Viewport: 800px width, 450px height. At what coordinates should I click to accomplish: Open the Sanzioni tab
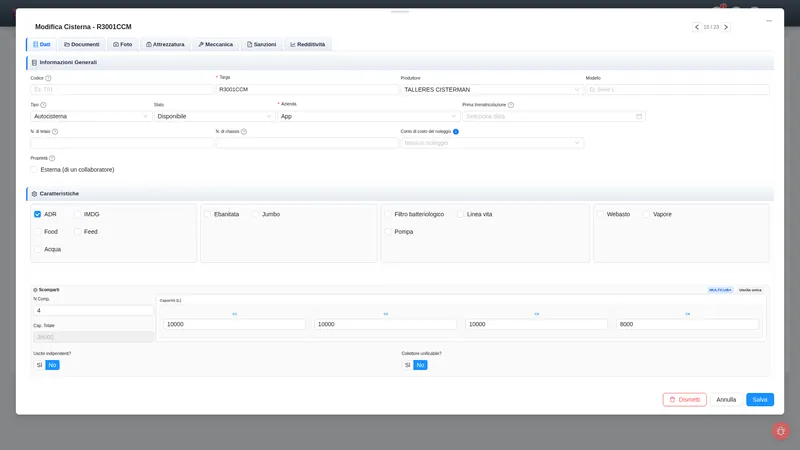(x=261, y=44)
